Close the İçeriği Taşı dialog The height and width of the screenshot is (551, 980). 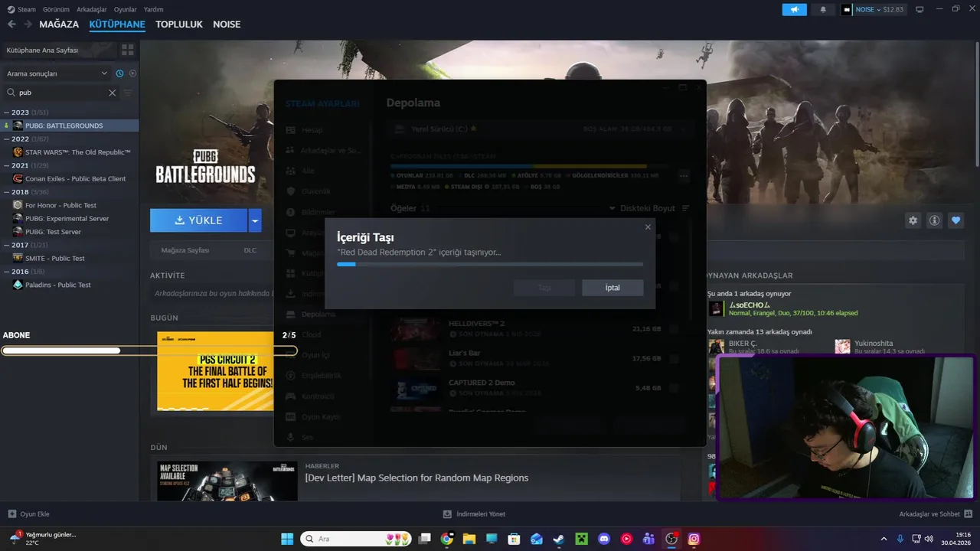[648, 227]
